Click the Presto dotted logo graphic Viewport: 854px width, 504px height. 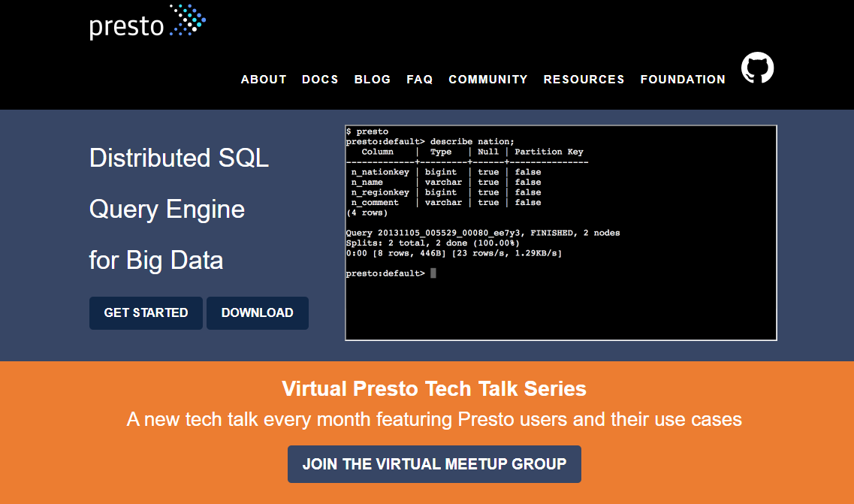point(187,21)
